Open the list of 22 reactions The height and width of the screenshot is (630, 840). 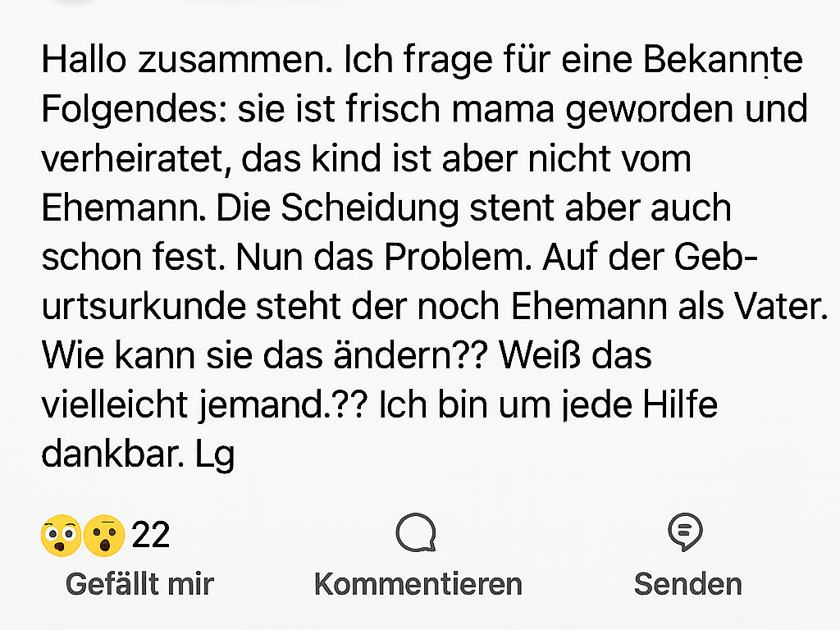click(x=151, y=536)
